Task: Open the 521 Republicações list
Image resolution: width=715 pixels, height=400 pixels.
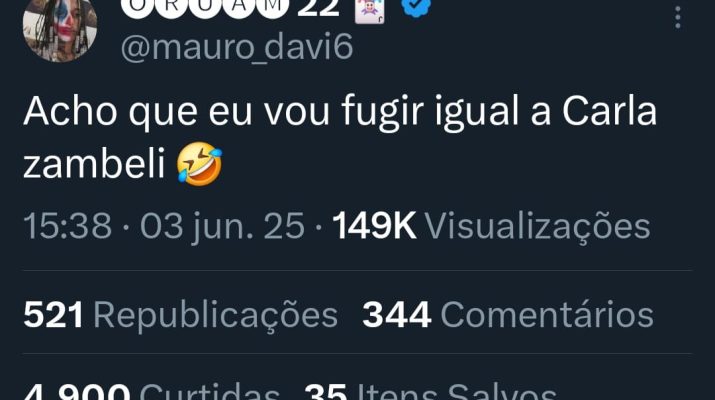Action: click(180, 315)
